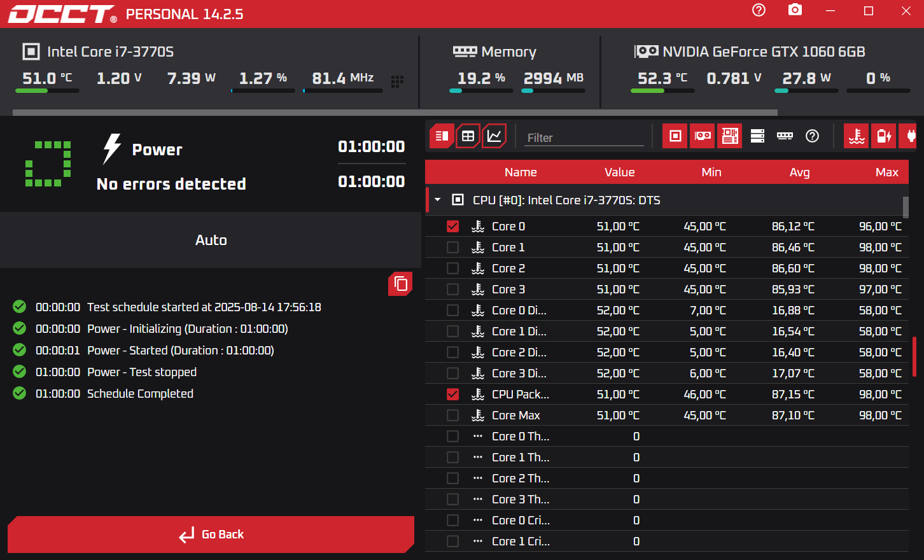Click the thermometer icon in the Core Max row
924x560 pixels.
click(478, 415)
